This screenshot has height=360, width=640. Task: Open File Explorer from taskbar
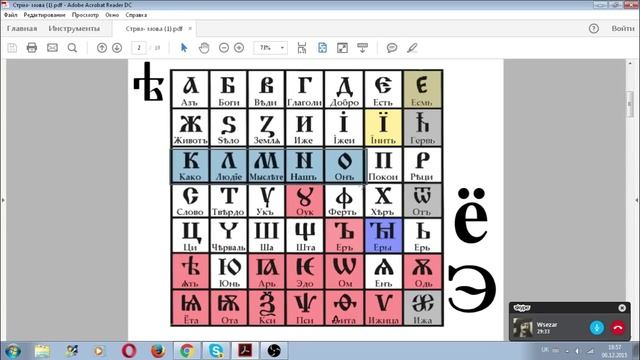click(x=42, y=351)
